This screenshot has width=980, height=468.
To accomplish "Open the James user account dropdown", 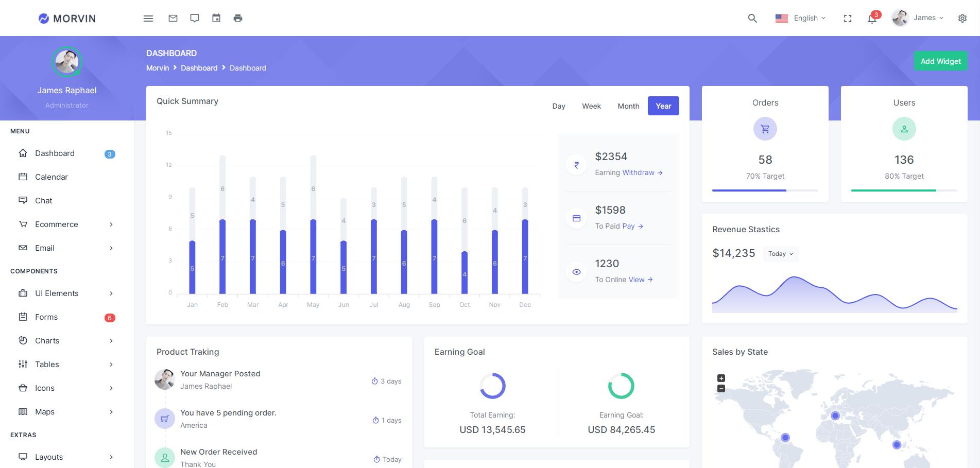I will 918,18.
